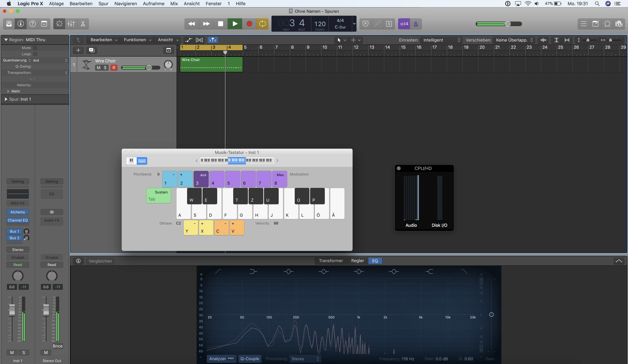Open the Aufnahme menu

click(x=154, y=3)
